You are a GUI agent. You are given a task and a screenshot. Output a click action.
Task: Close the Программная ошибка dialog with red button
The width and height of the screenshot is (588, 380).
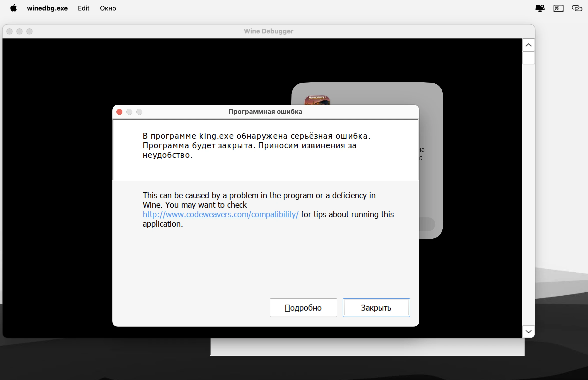point(119,112)
